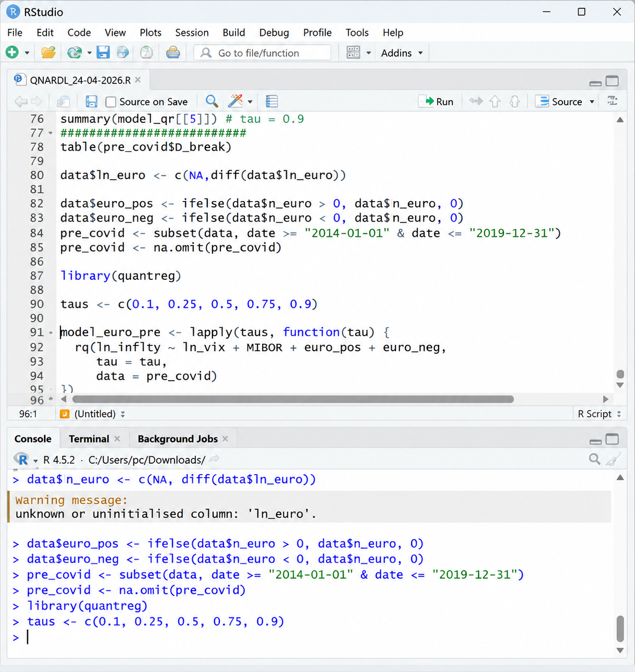Image resolution: width=635 pixels, height=672 pixels.
Task: Click line 87 library(quantreg) in editor
Action: (121, 276)
